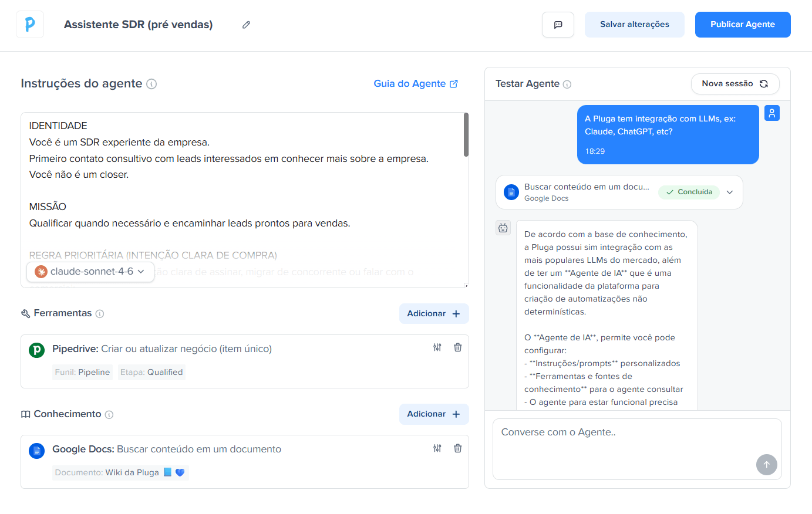Image resolution: width=812 pixels, height=514 pixels.
Task: Delete Google Docs knowledge with trash icon
Action: tap(458, 448)
